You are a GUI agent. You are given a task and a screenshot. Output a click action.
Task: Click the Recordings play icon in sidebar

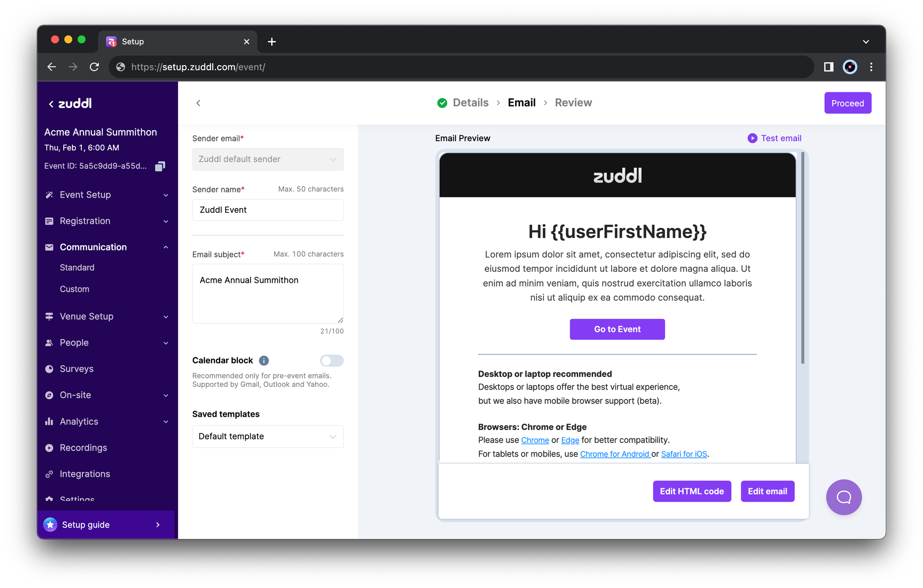pos(49,448)
